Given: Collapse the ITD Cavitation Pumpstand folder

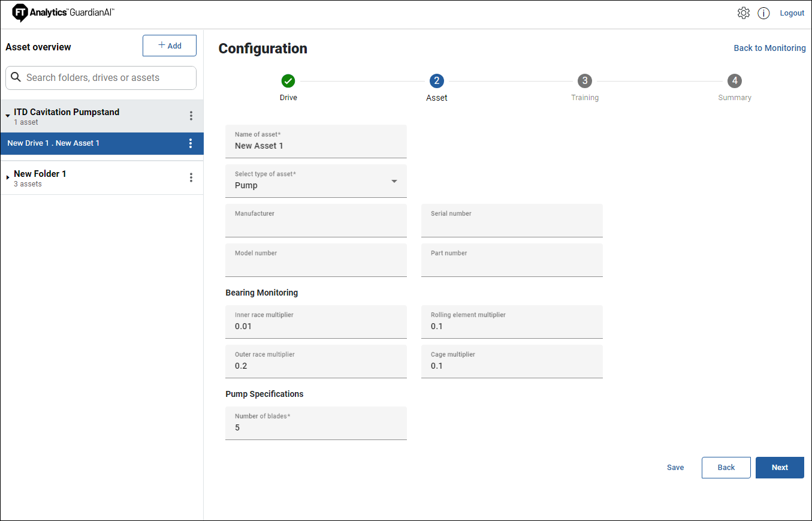Looking at the screenshot, I should click(8, 115).
